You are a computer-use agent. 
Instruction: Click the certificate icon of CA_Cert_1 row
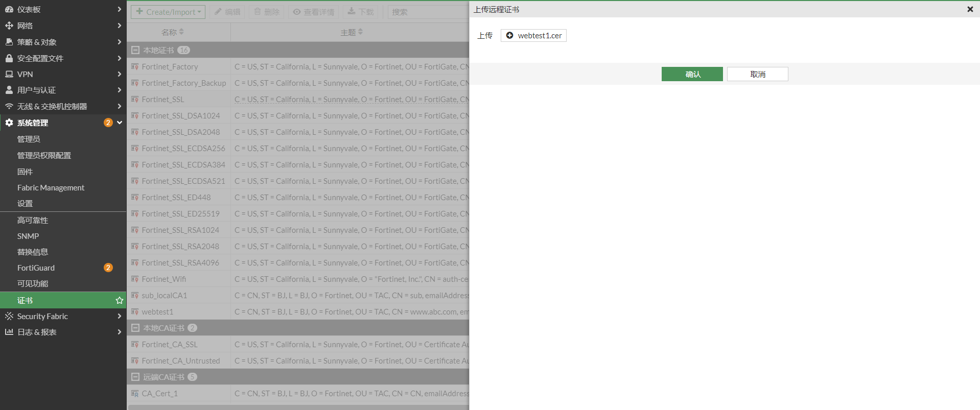pos(135,393)
